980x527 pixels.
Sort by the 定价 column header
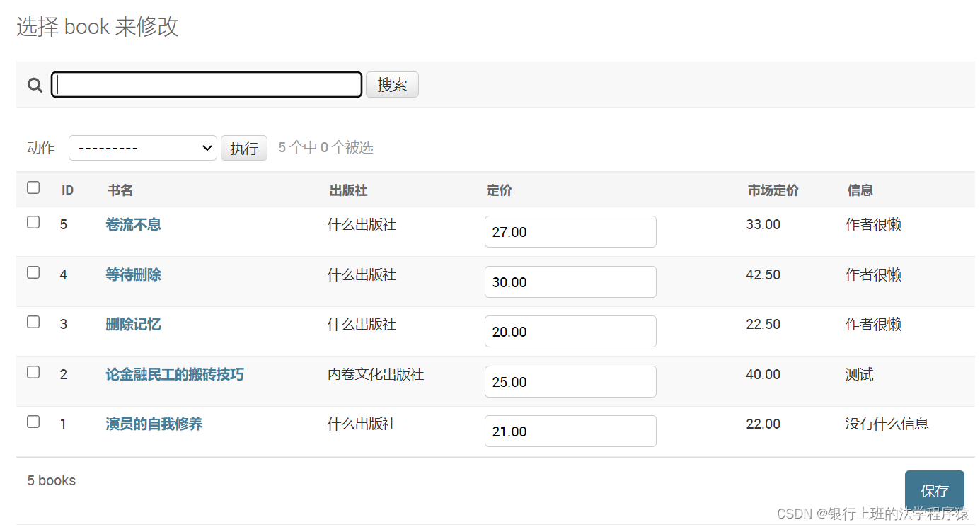500,190
